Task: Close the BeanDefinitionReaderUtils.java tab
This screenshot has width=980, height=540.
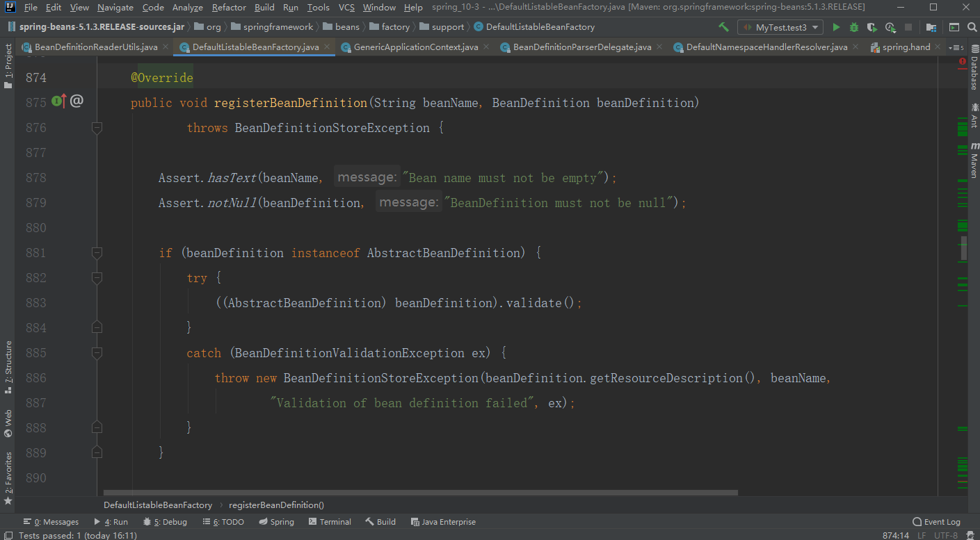Action: tap(165, 47)
